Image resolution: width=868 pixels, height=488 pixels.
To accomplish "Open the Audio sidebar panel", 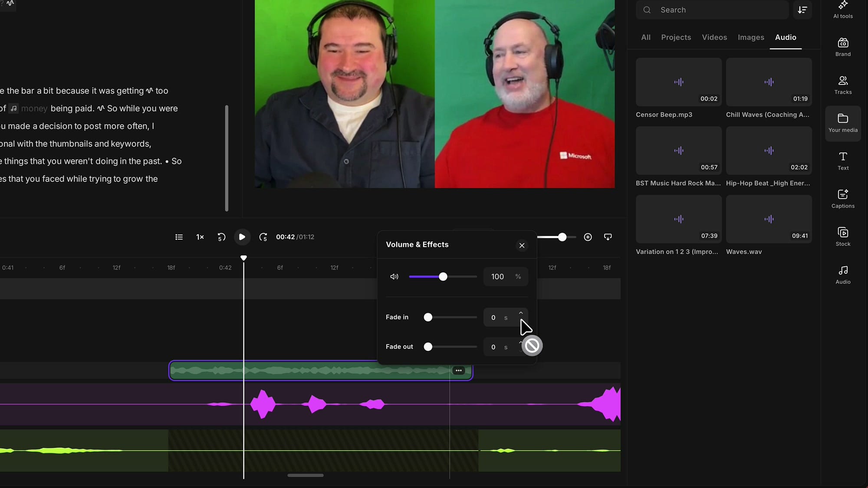I will click(843, 275).
